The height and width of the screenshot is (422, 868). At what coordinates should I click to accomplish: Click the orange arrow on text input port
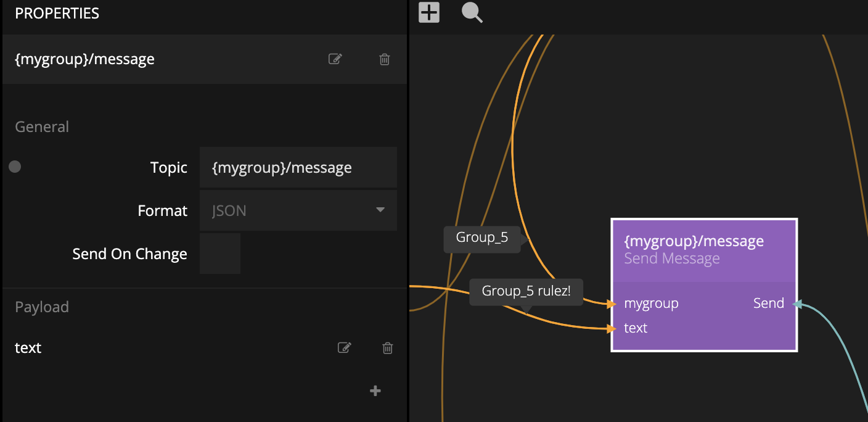pos(611,329)
